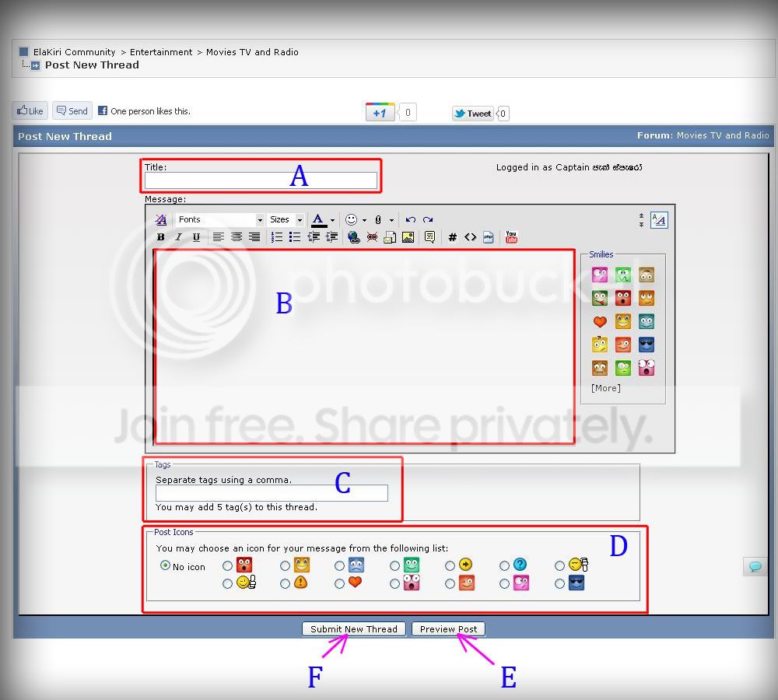
Task: Align text left
Action: coord(219,237)
